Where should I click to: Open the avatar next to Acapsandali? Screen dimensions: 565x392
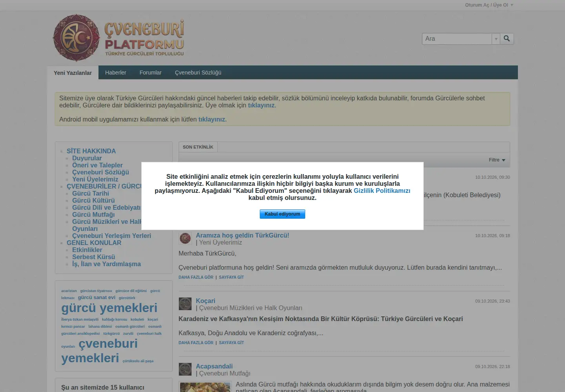pyautogui.click(x=185, y=369)
